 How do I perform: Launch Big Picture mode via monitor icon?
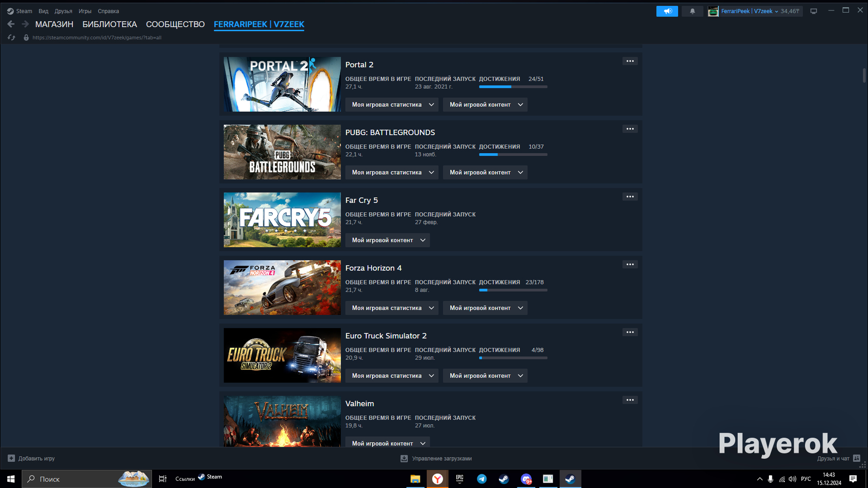[x=813, y=11]
